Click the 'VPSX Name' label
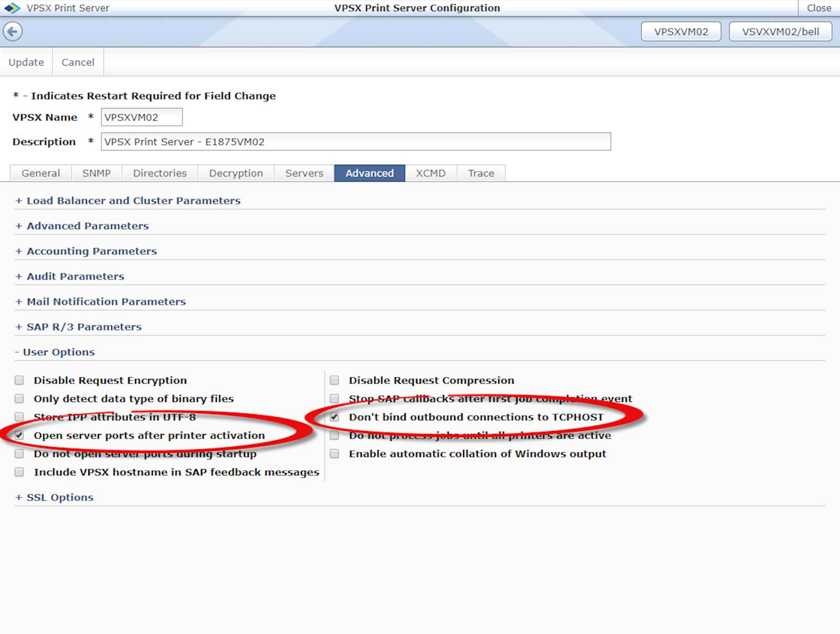840x634 pixels. pyautogui.click(x=45, y=117)
